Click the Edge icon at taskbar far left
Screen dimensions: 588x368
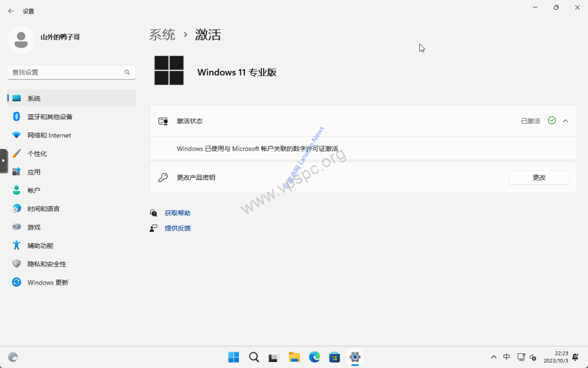(13, 357)
